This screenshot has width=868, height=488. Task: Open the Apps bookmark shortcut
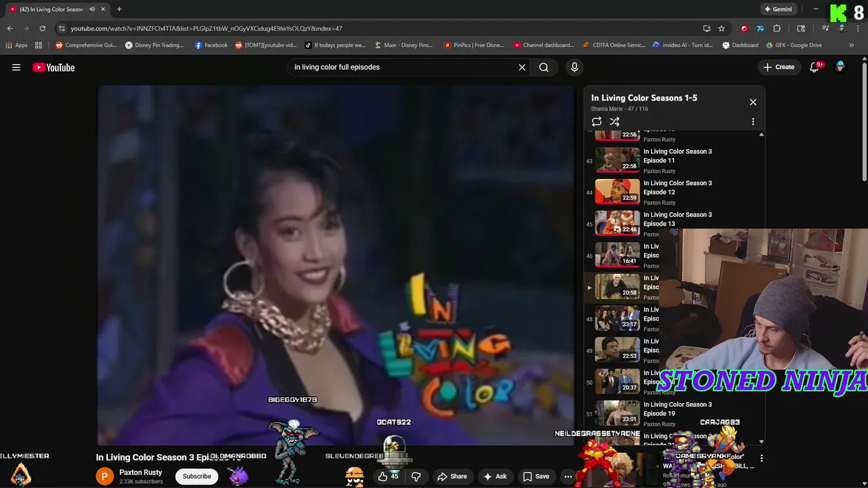click(x=16, y=45)
